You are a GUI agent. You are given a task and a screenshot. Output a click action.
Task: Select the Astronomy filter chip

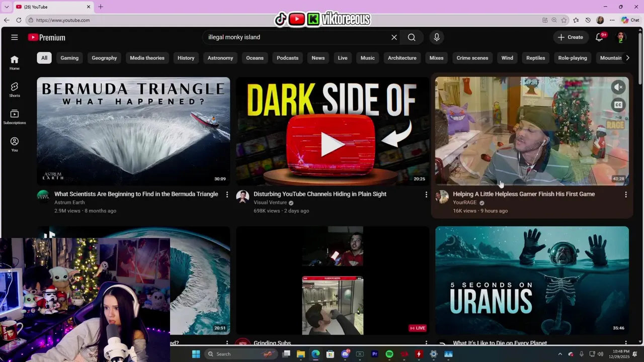[x=220, y=58]
